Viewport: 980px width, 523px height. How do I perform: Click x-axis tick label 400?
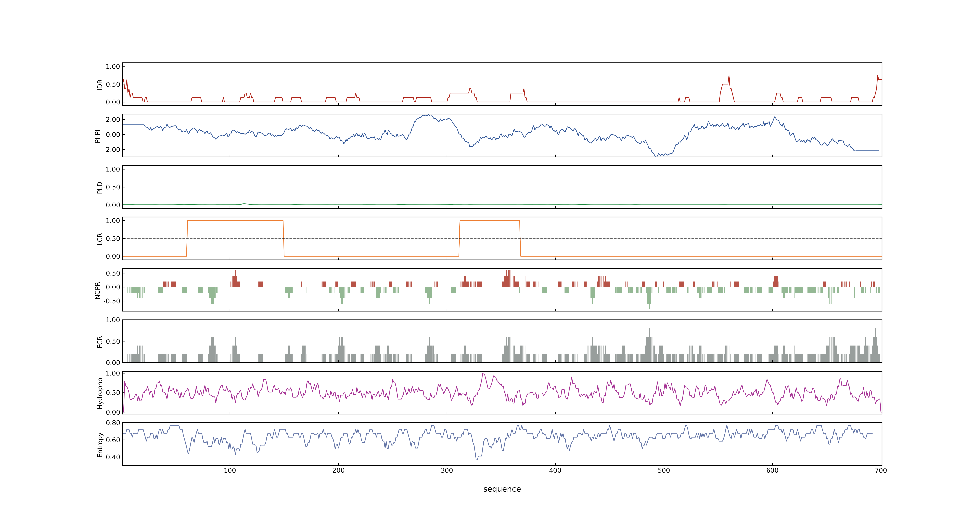pyautogui.click(x=555, y=470)
